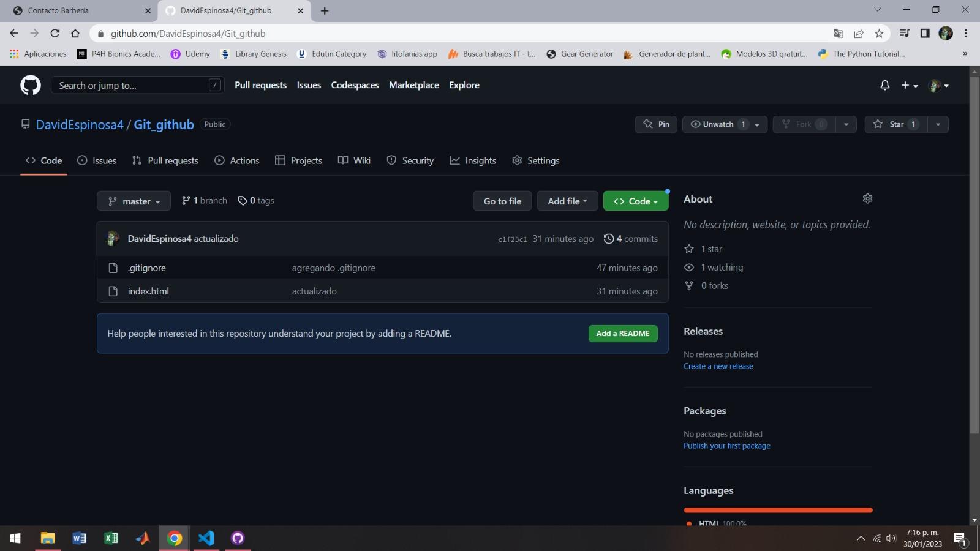Open the 4 commits history
This screenshot has height=551, width=980.
pos(631,239)
